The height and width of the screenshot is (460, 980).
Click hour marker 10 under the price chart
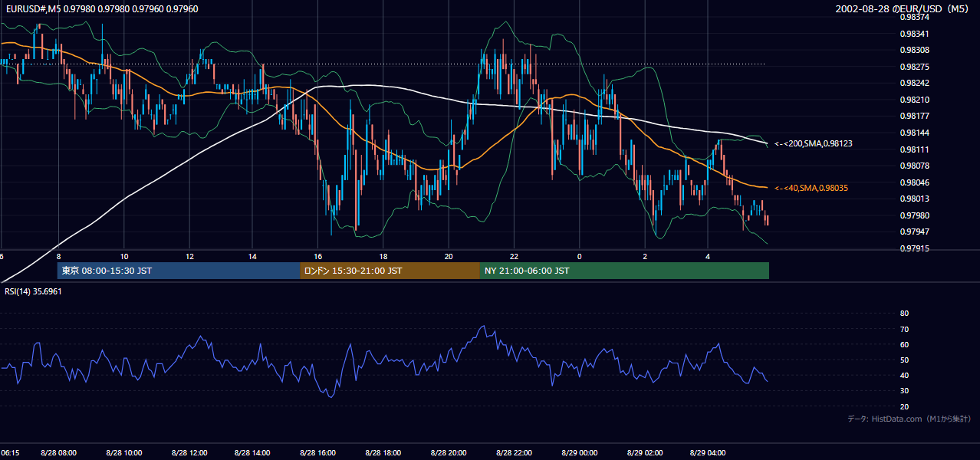124,256
